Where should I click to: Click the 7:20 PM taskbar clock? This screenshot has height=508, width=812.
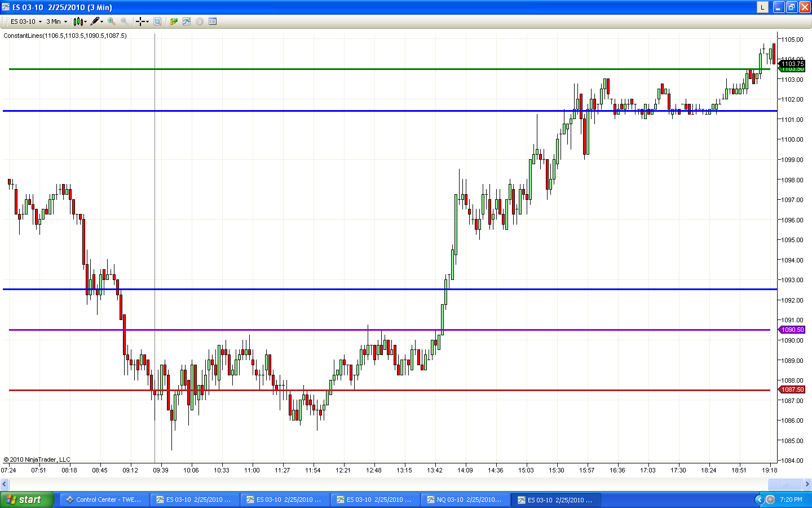coord(791,500)
